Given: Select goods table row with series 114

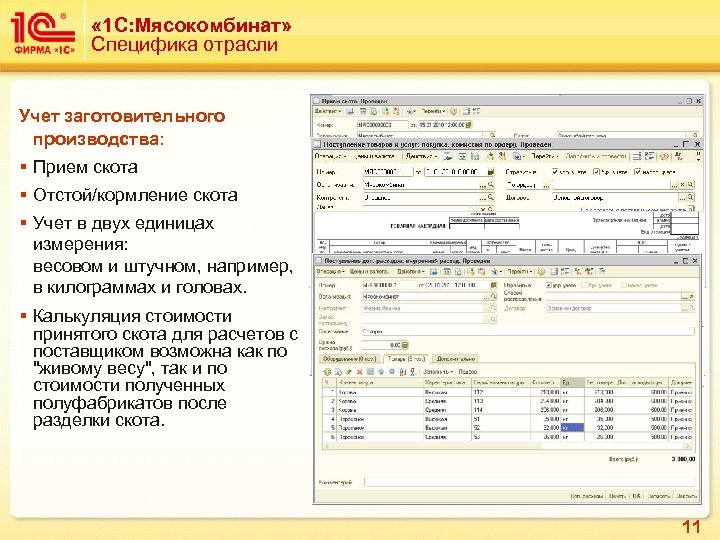Looking at the screenshot, I should point(507,410).
